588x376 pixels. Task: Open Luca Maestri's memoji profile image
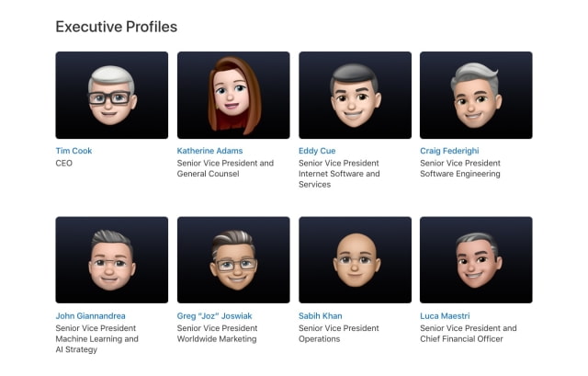click(476, 259)
